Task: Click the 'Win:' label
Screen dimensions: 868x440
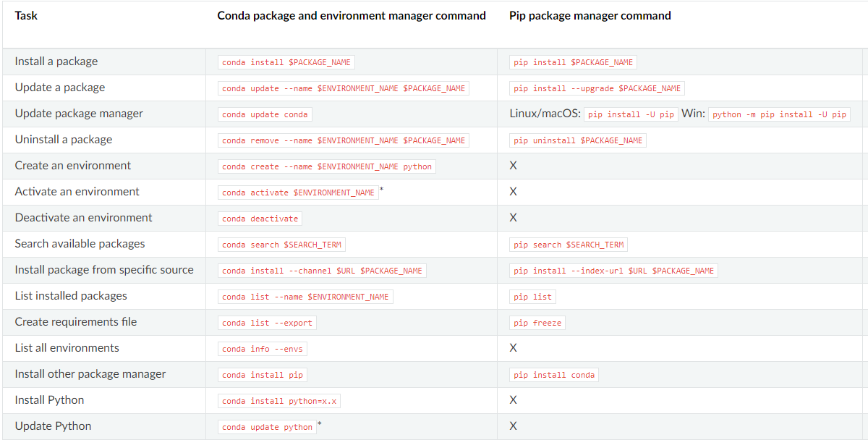Action: pos(693,114)
